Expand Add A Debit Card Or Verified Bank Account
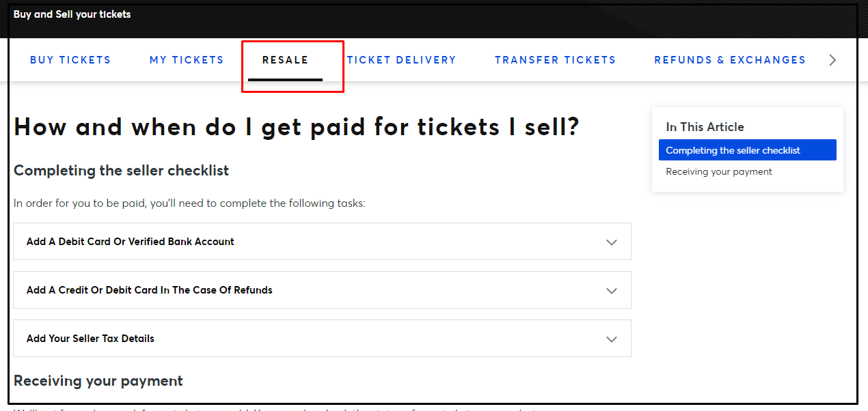 322,242
